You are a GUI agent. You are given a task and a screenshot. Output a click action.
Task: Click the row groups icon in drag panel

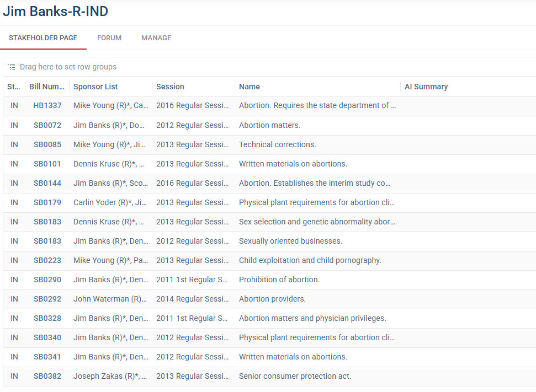pos(12,67)
